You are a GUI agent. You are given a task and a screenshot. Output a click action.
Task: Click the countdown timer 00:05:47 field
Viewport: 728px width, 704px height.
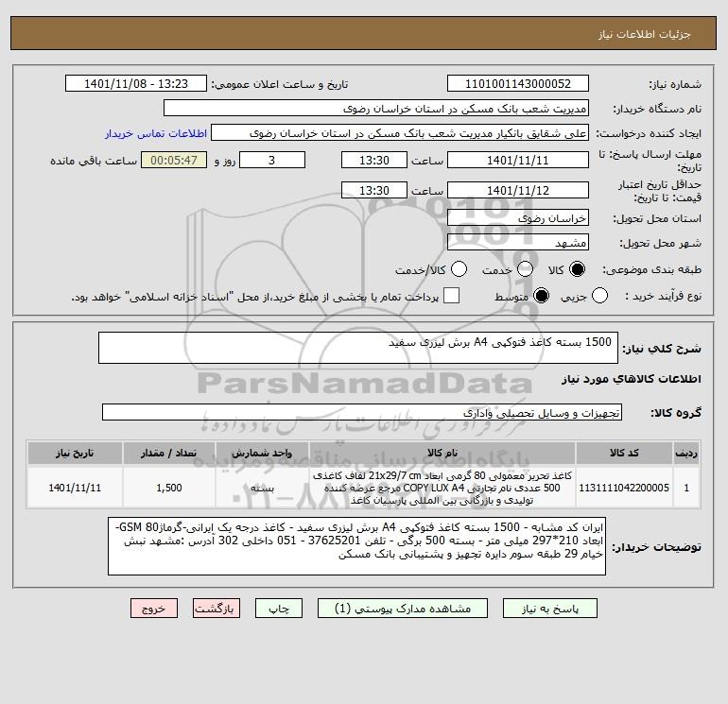(x=174, y=160)
